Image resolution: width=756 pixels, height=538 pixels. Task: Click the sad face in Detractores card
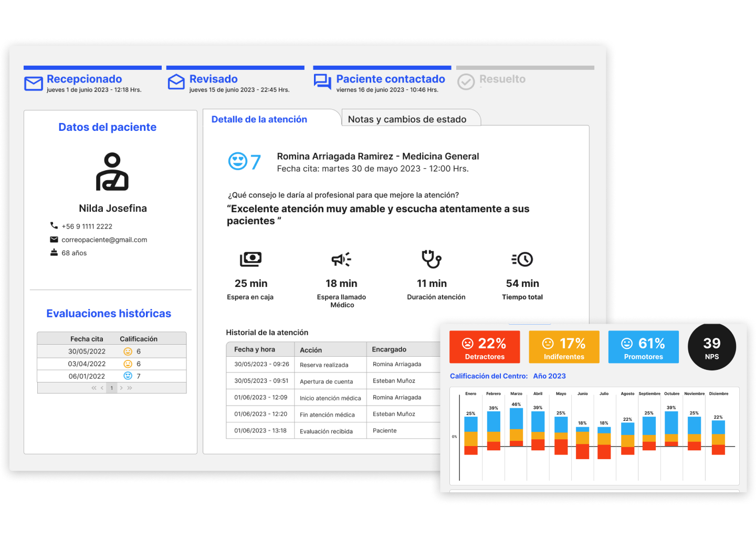[x=467, y=343]
